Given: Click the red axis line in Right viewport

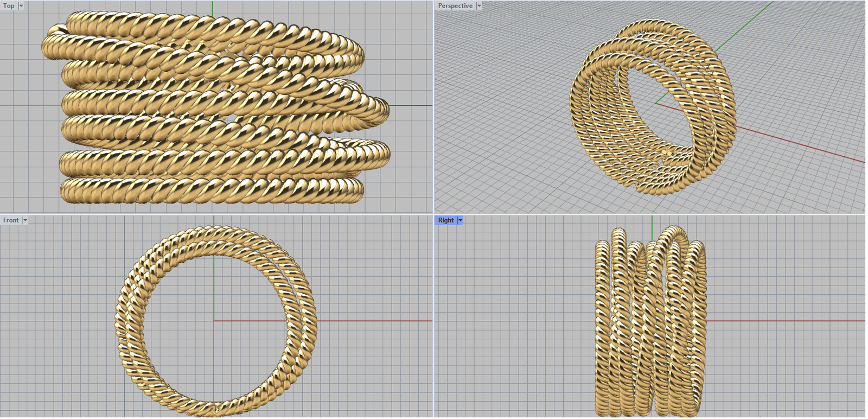Looking at the screenshot, I should coord(787,321).
